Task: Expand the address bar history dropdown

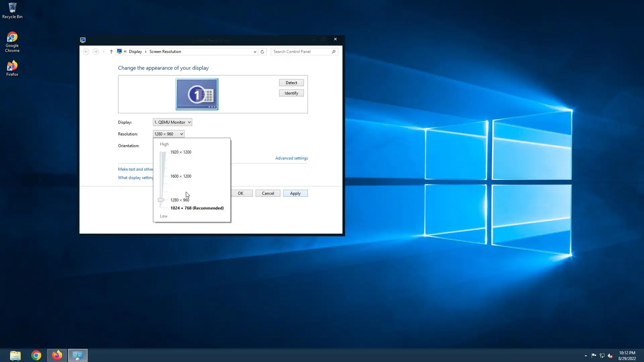Action: tap(255, 52)
